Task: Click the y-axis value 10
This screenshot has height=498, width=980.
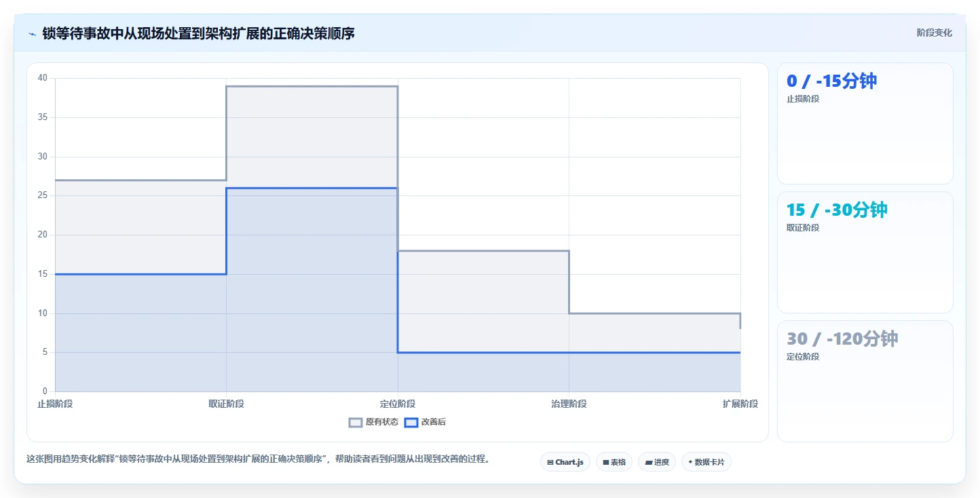Action: click(x=42, y=313)
